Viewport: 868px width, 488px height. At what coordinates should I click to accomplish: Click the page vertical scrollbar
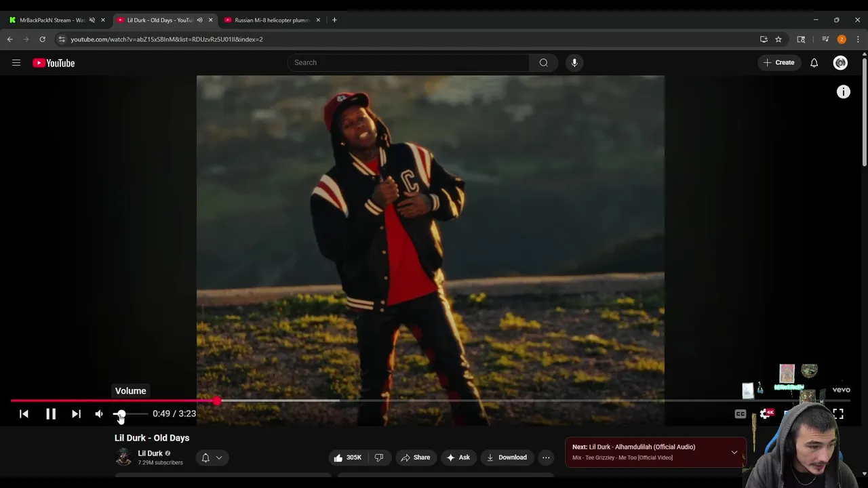pyautogui.click(x=864, y=112)
